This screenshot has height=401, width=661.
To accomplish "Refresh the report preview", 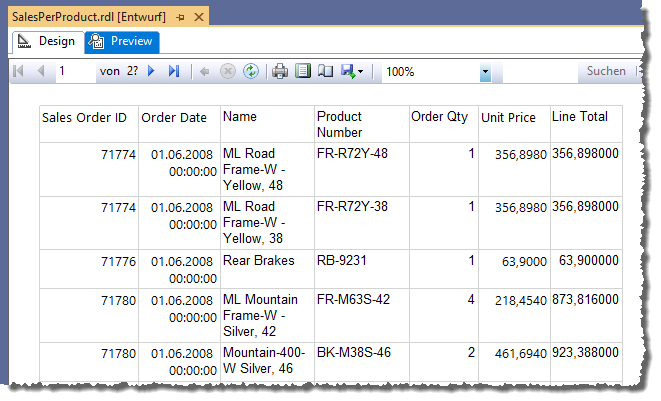I will [x=251, y=72].
